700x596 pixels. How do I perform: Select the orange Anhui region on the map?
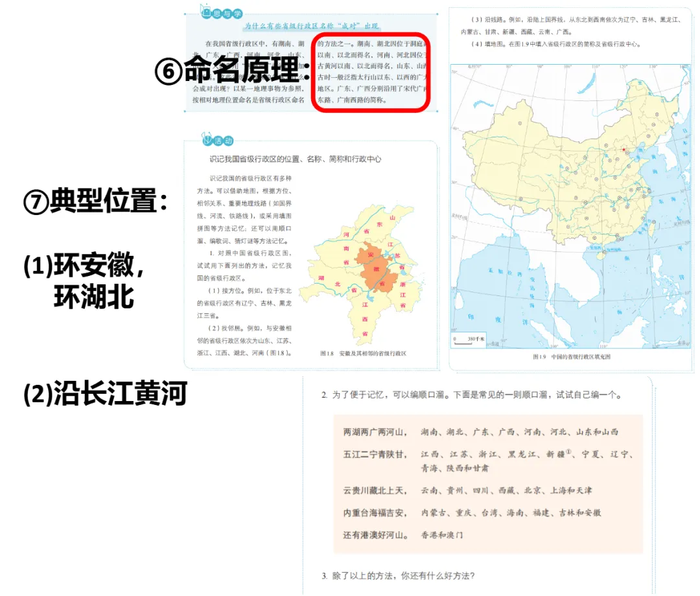[377, 267]
